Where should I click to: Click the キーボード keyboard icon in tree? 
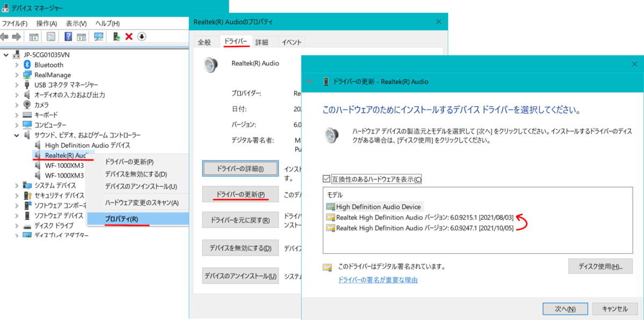pos(27,115)
